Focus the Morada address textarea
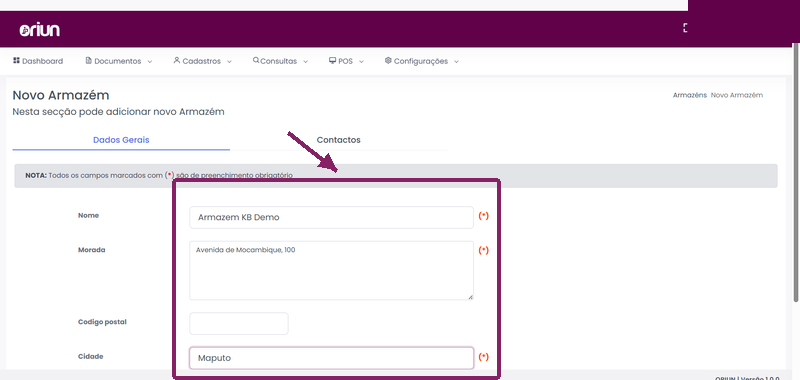 332,270
